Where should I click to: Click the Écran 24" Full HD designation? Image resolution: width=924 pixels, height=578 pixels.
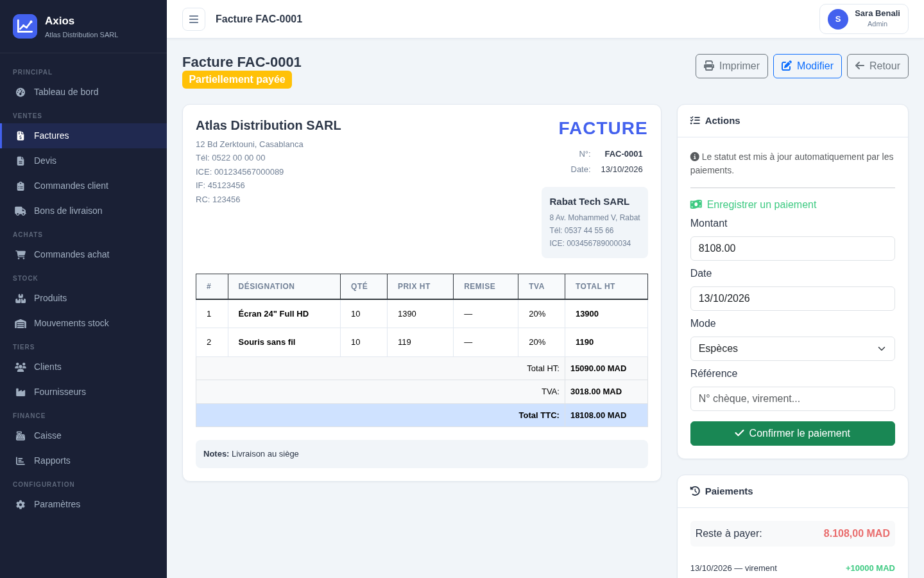coord(273,314)
